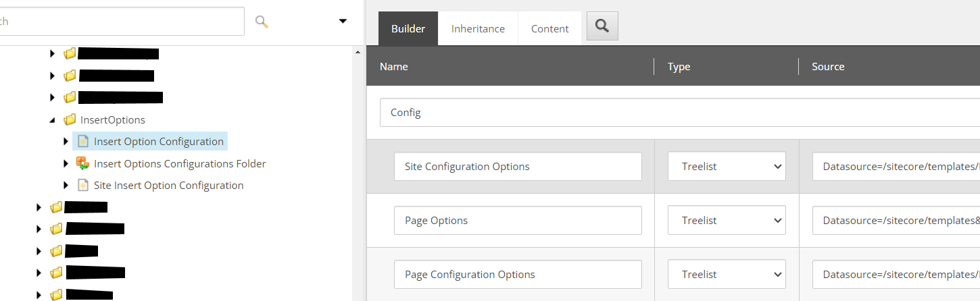Click the Page Options field name input
The width and height of the screenshot is (980, 301).
pos(518,220)
